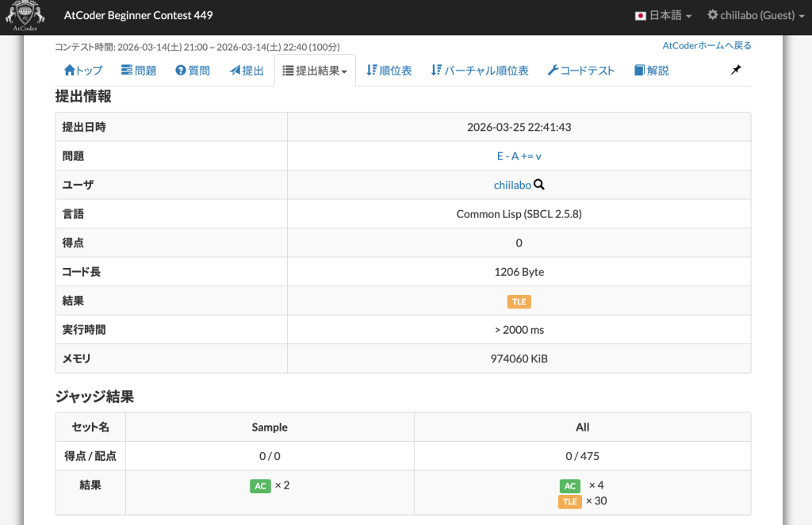The width and height of the screenshot is (812, 525).
Task: Select the submission time 2026-03-25 22:41:43
Action: click(x=519, y=127)
